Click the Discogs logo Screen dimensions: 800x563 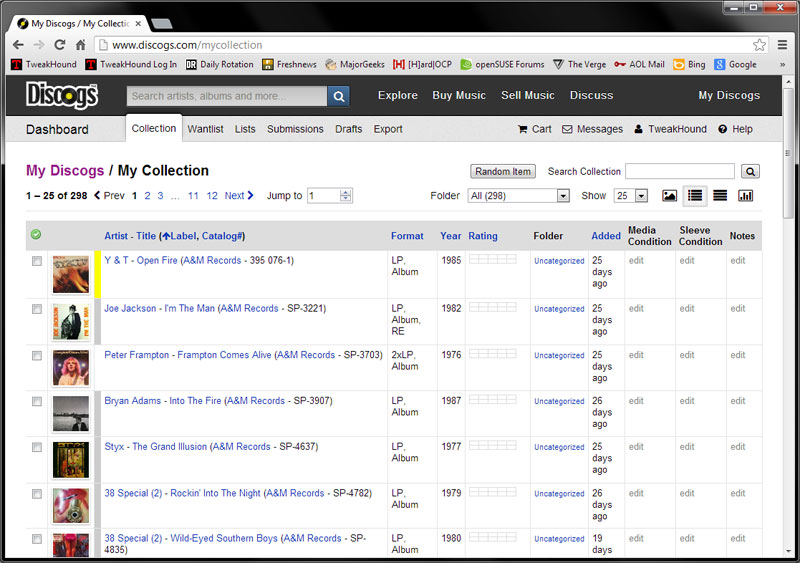pos(62,95)
